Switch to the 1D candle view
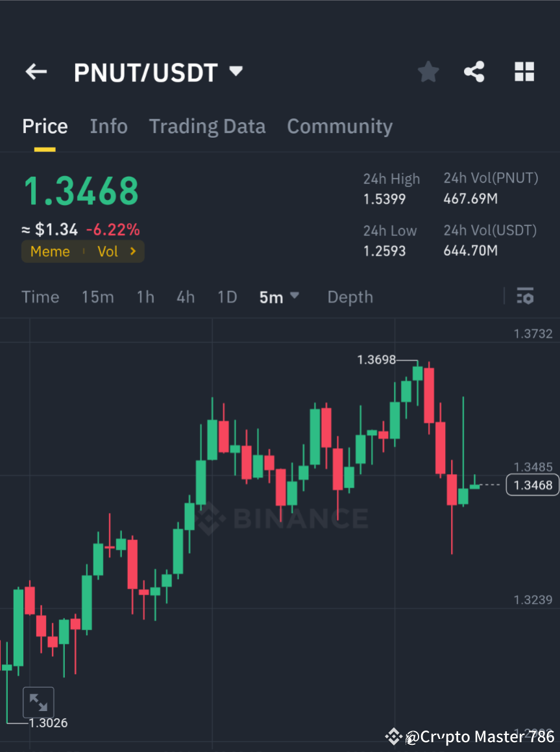The image size is (560, 752). (226, 297)
